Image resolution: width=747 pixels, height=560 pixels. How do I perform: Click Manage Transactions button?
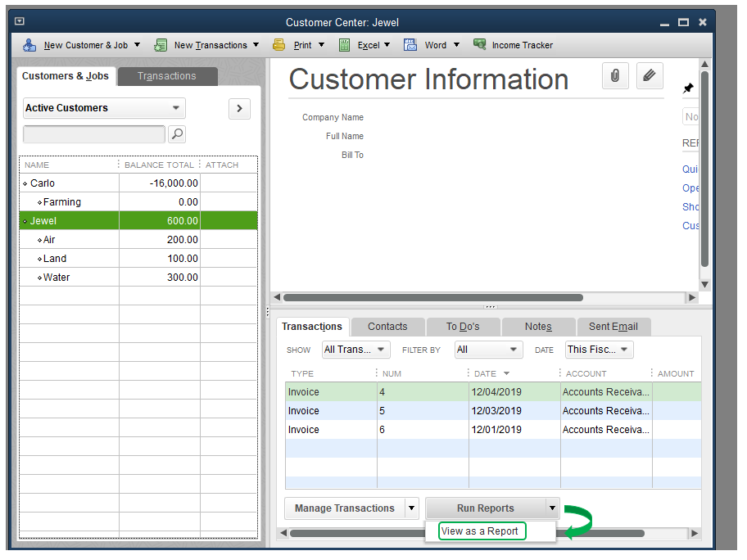pyautogui.click(x=345, y=508)
